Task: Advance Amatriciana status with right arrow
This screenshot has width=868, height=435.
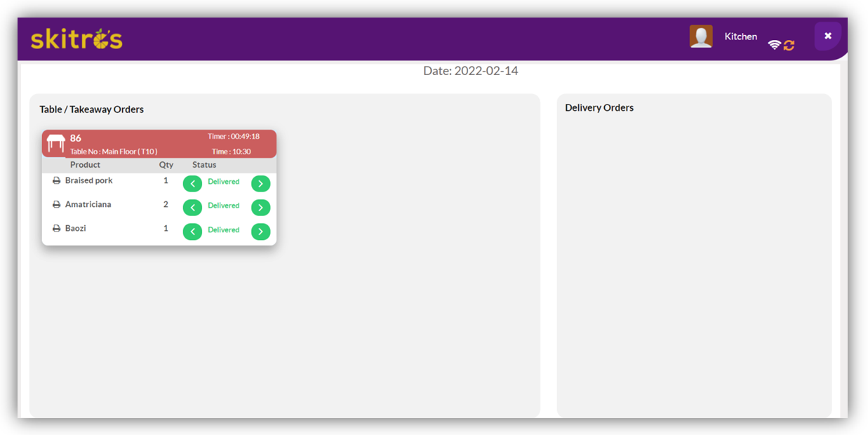Action: tap(260, 208)
